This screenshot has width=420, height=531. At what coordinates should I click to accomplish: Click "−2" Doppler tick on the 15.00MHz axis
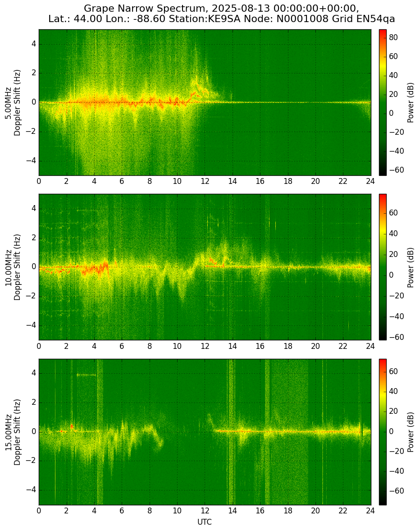click(32, 461)
